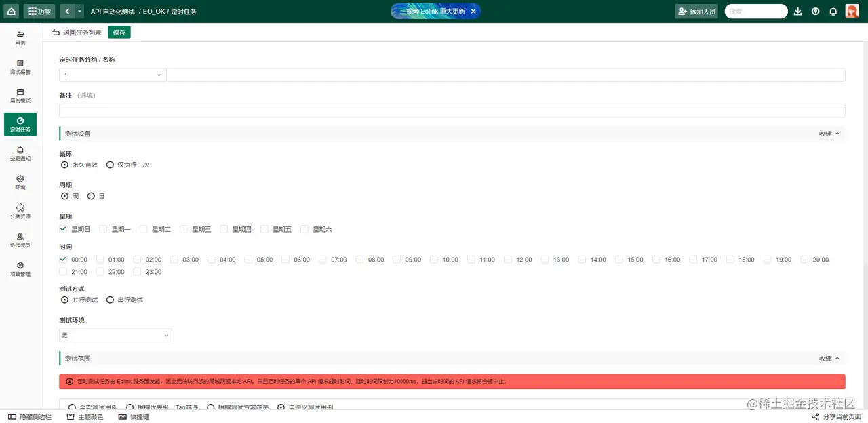
Task: Check the 23:00 time checkbox
Action: tap(137, 271)
